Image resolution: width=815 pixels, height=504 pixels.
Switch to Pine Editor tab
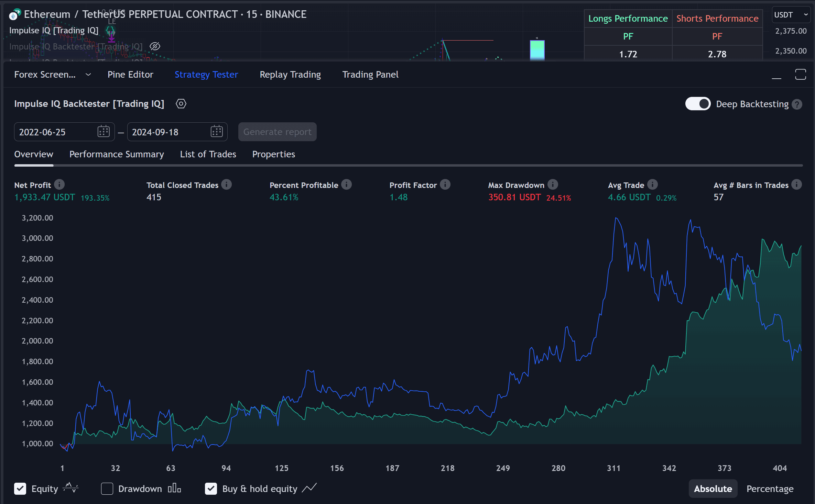click(x=130, y=75)
